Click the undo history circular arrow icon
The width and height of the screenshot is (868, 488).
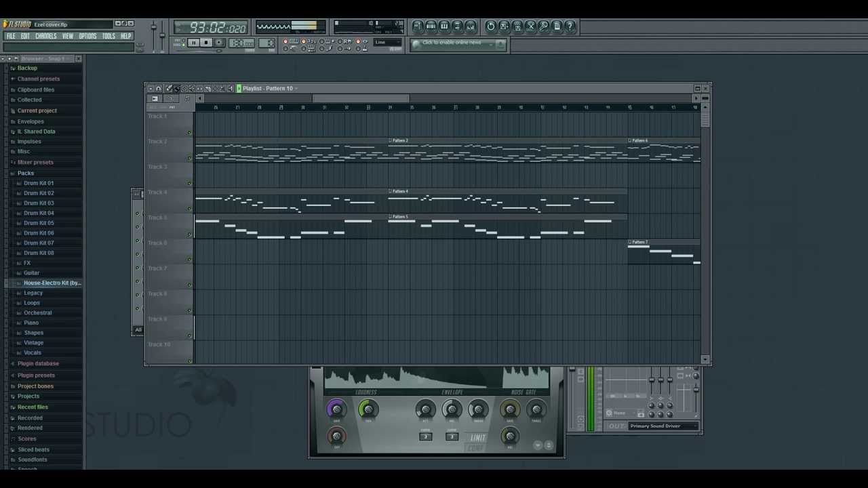coord(490,26)
